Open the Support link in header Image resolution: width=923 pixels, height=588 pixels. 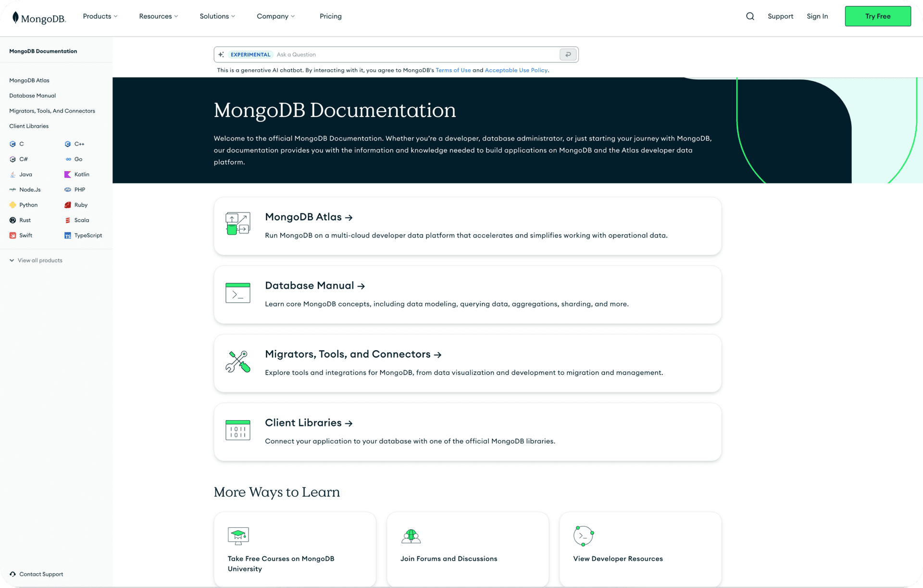[780, 16]
